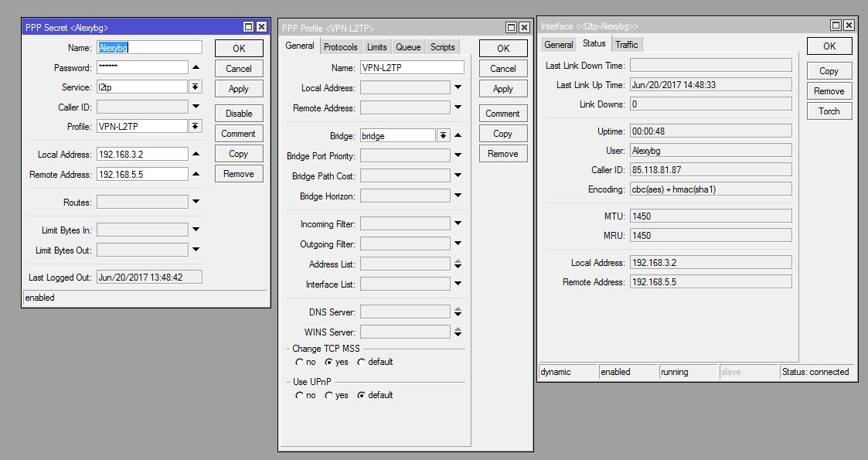Switch to the Protocols tab
The height and width of the screenshot is (460, 868).
pyautogui.click(x=340, y=47)
